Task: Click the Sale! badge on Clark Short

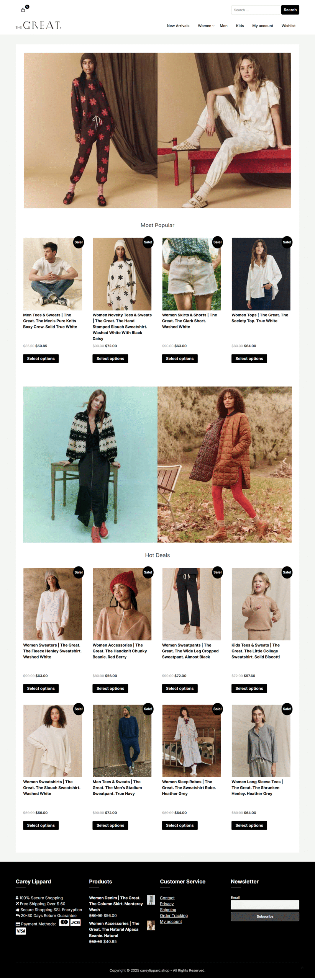Action: (217, 242)
